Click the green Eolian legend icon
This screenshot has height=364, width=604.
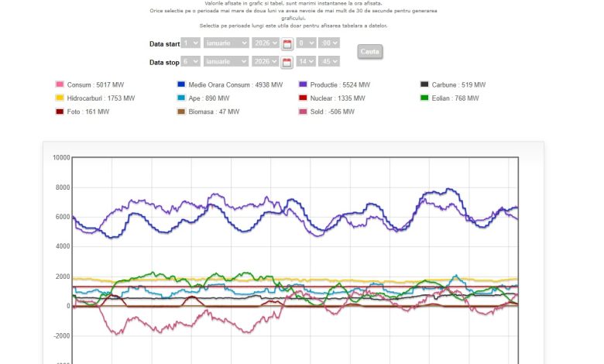(x=424, y=98)
